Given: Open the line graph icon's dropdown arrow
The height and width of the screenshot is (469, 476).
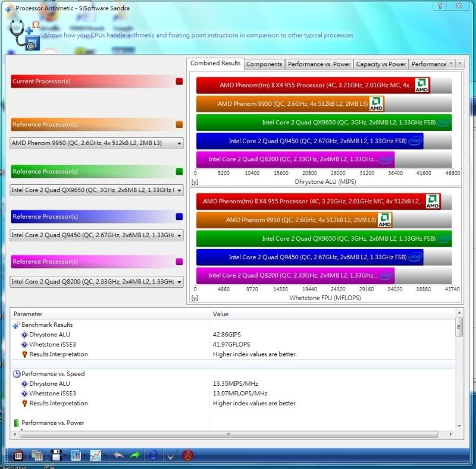Looking at the screenshot, I should (104, 456).
